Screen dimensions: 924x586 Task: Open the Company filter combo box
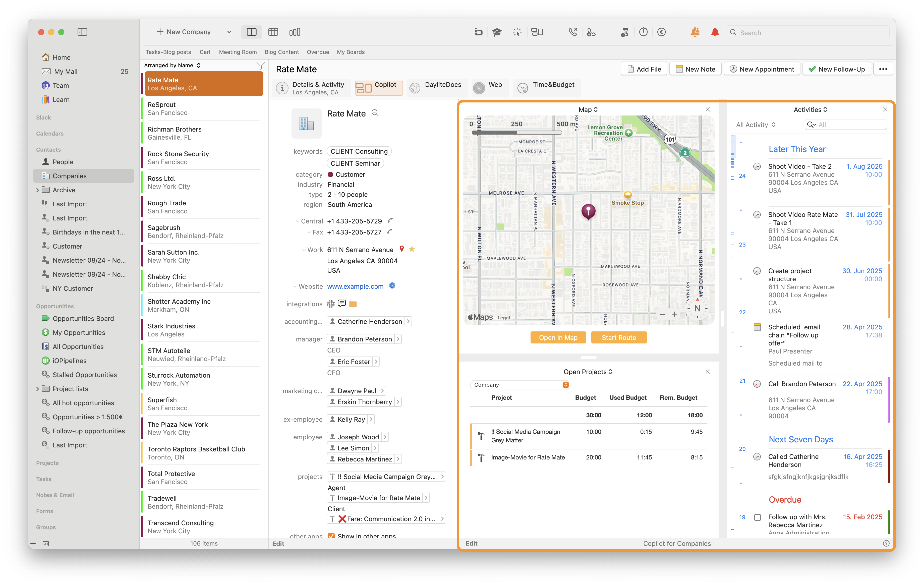click(519, 385)
